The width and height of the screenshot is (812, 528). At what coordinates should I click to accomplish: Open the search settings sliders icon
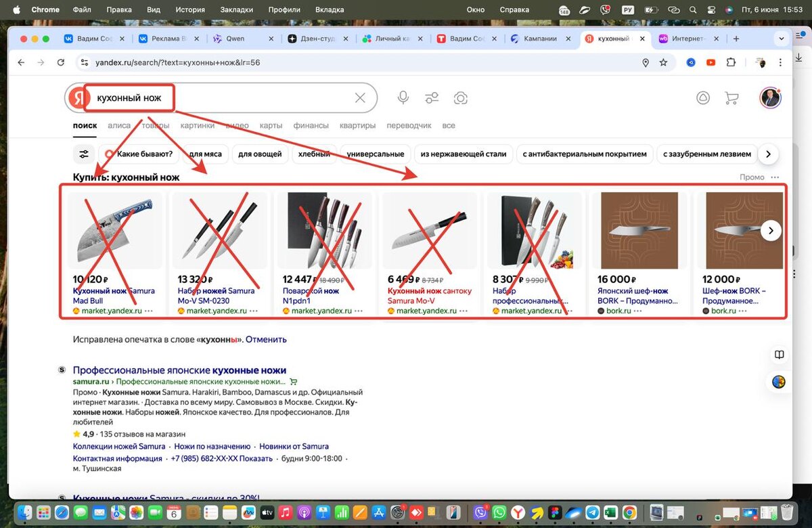[432, 98]
